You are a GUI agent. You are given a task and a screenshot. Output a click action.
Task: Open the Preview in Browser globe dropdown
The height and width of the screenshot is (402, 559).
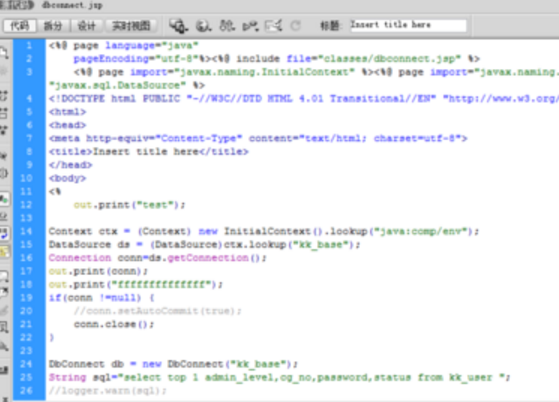tap(203, 25)
